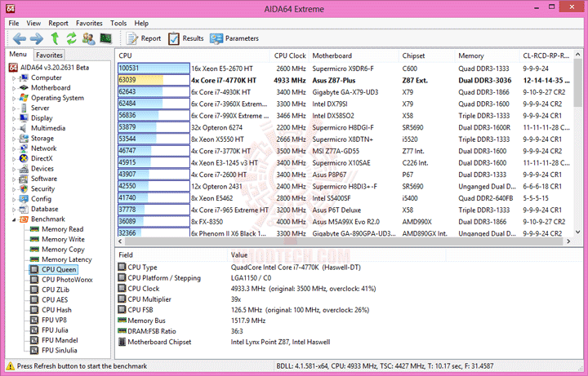Switch to the Menu tab
This screenshot has height=376, width=588.
[18, 55]
